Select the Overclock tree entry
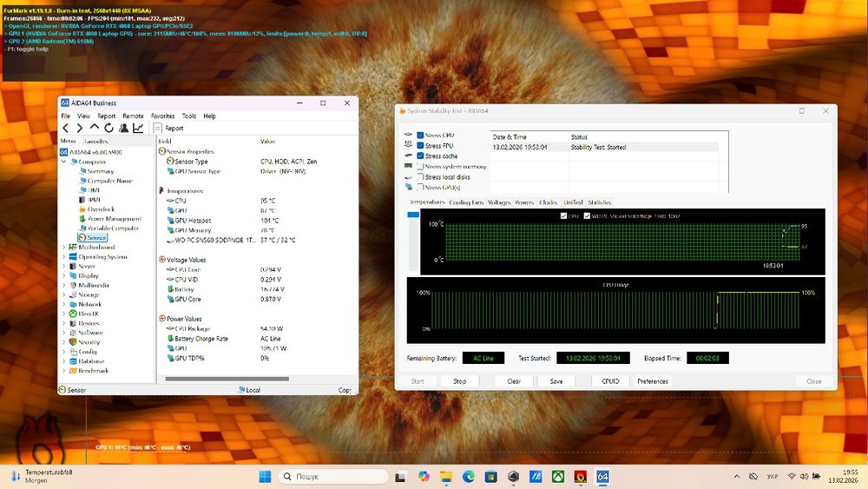The height and width of the screenshot is (489, 868). [101, 208]
